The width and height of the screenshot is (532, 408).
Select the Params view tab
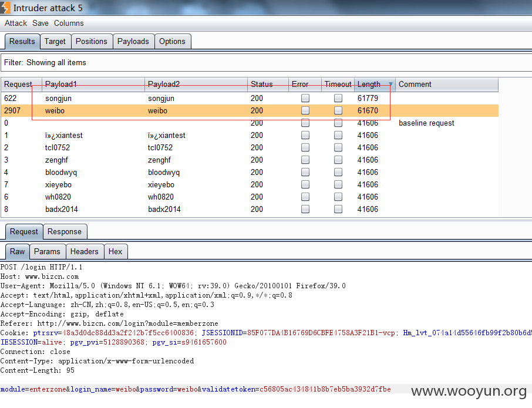click(47, 252)
